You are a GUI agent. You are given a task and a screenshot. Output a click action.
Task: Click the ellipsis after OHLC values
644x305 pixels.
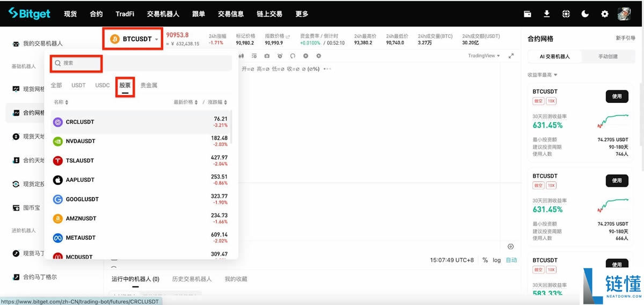point(327,69)
